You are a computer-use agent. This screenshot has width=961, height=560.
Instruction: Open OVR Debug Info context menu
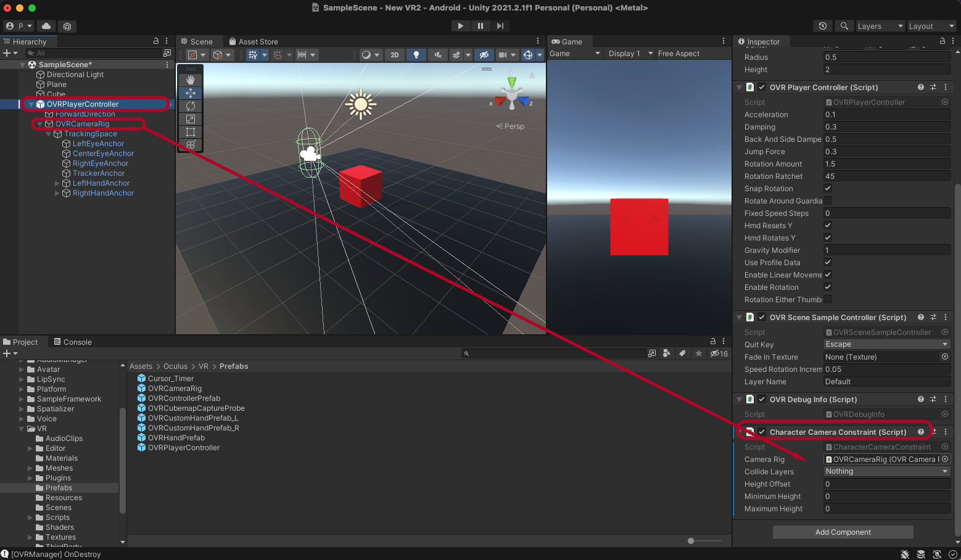coord(946,399)
